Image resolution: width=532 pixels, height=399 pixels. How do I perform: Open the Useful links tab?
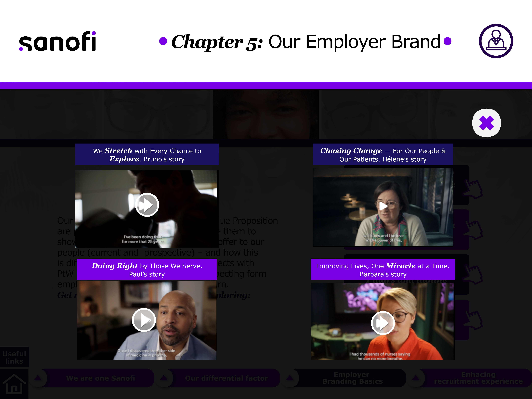14,357
